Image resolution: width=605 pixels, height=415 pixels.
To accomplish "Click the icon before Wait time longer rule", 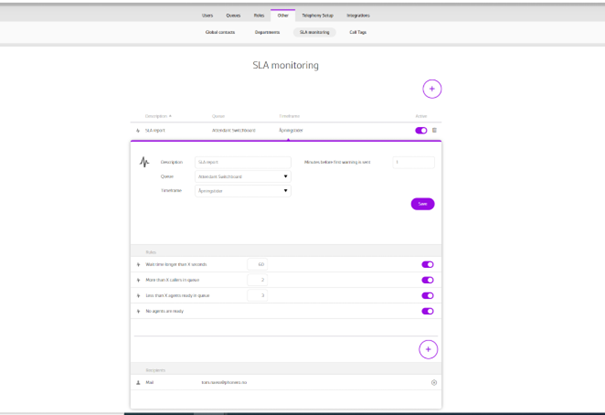I will (139, 265).
